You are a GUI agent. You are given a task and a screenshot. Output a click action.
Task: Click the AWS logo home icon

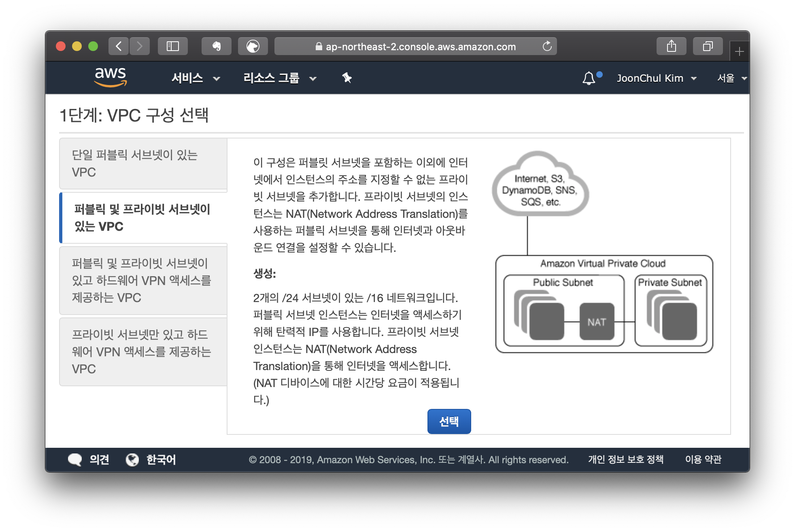pos(110,77)
